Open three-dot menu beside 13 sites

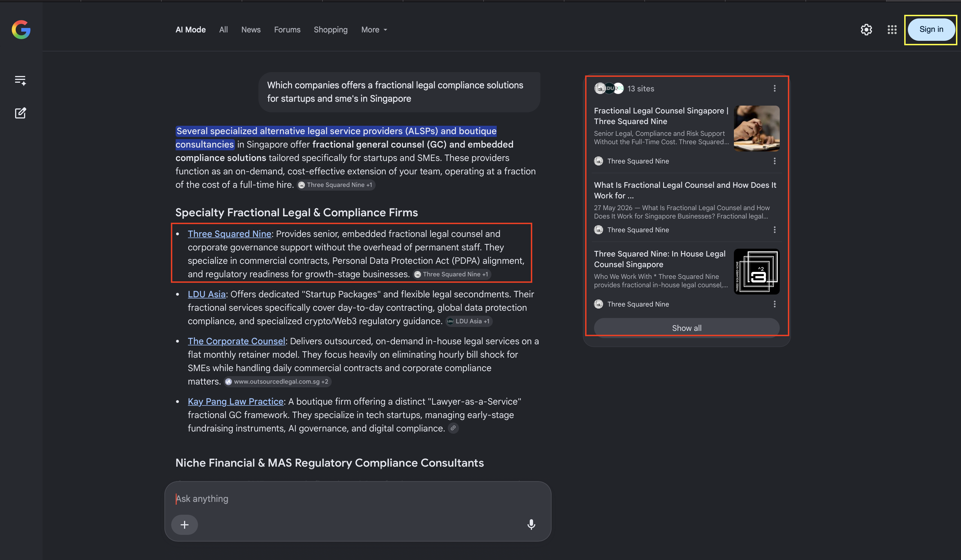tap(774, 88)
